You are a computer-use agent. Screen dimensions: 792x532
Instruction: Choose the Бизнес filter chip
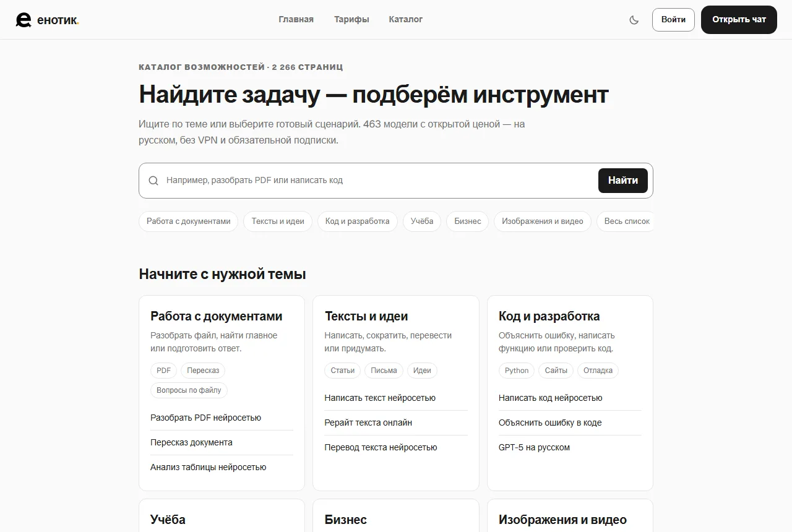[x=468, y=221]
